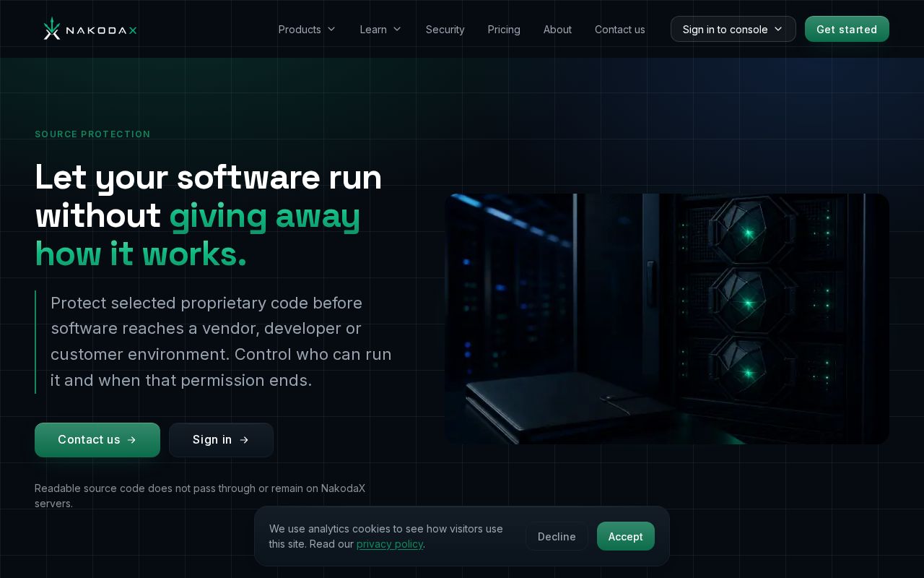The width and height of the screenshot is (924, 578).
Task: Click the NakodaX logo in the header
Action: coord(90,29)
